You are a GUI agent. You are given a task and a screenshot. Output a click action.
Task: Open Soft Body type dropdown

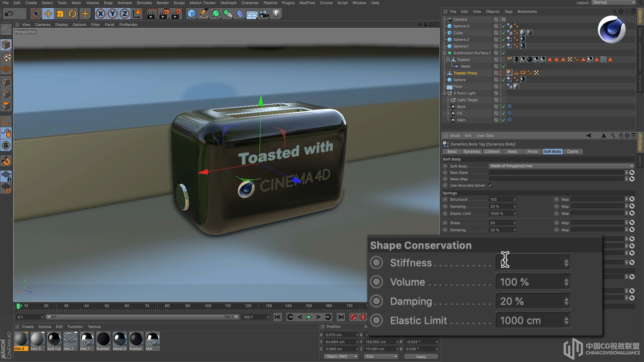pos(561,166)
